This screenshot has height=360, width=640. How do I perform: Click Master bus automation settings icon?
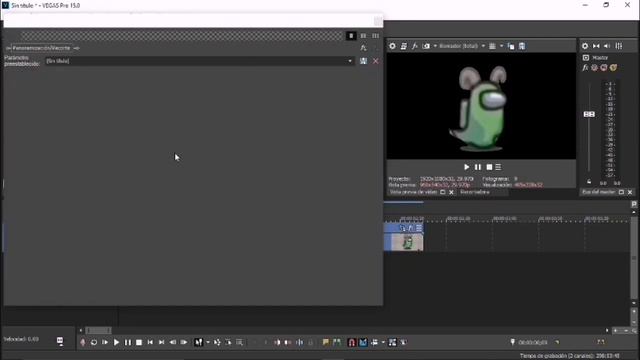point(595,68)
